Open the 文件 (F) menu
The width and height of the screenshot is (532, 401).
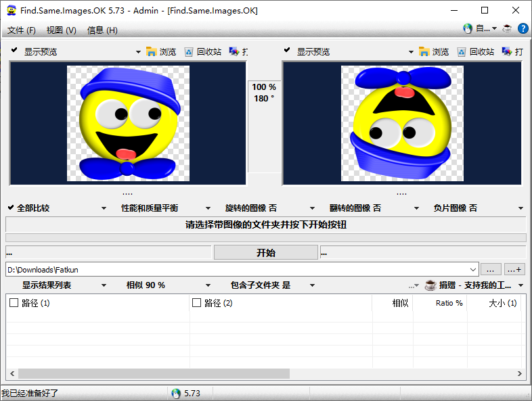[x=22, y=30]
